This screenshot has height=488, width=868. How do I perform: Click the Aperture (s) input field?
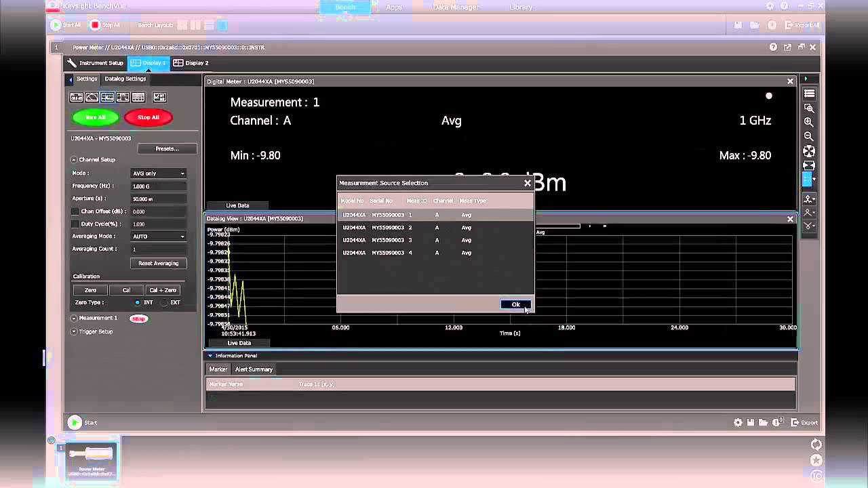[x=158, y=199]
